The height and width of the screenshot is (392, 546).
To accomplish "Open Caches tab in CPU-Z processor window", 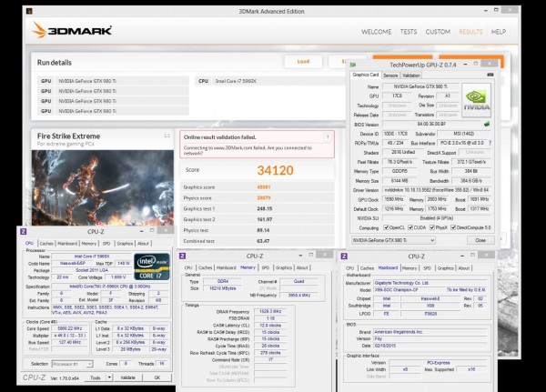I will 46,244.
